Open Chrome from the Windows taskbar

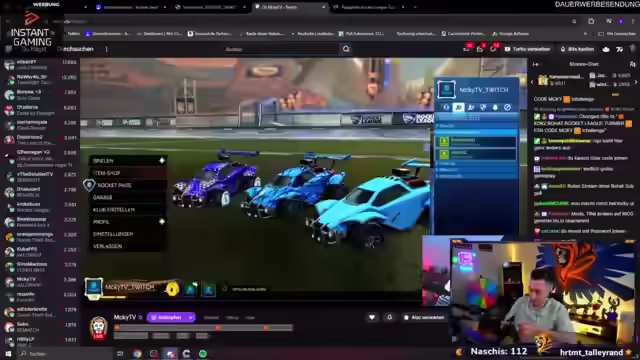137,353
